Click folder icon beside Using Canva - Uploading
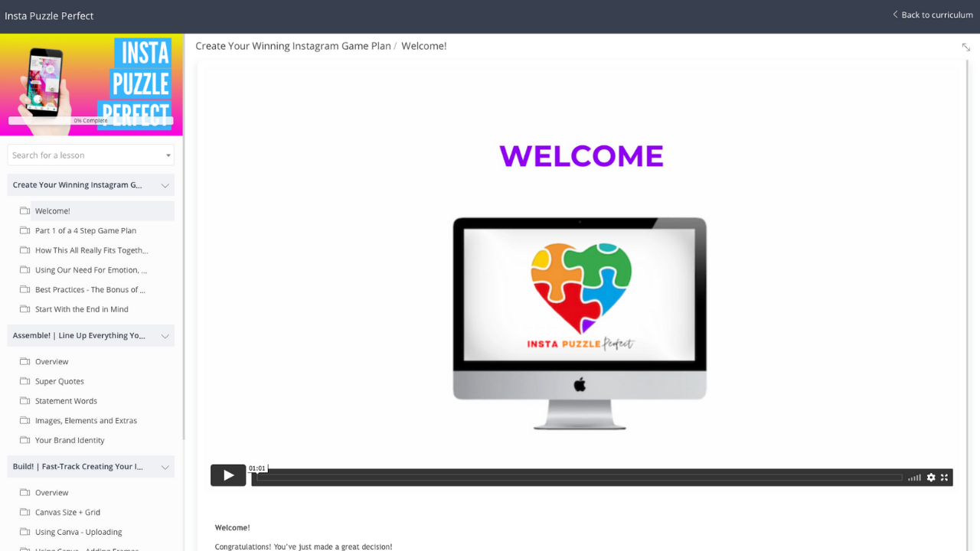Screen dimensions: 980x551 24,532
